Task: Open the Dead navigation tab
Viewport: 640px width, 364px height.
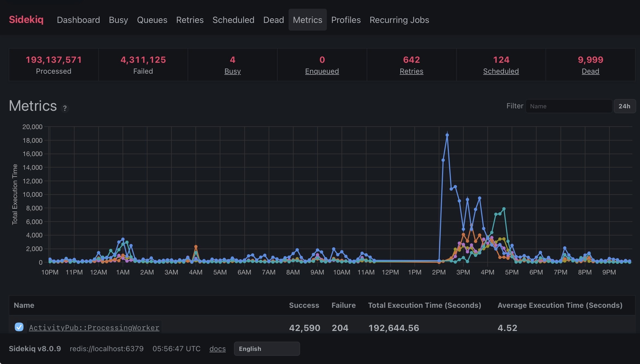Action: pyautogui.click(x=273, y=20)
